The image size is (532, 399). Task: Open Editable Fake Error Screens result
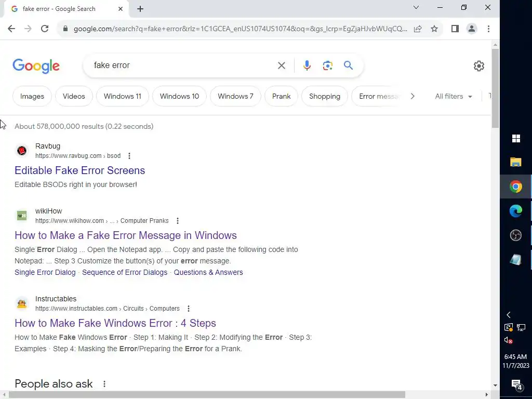coord(79,170)
